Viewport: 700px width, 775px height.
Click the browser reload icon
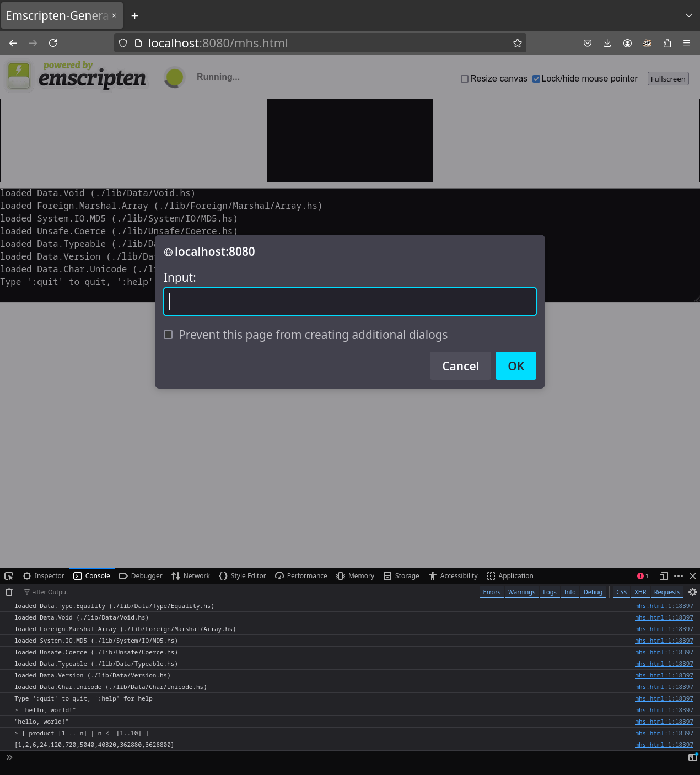point(53,43)
